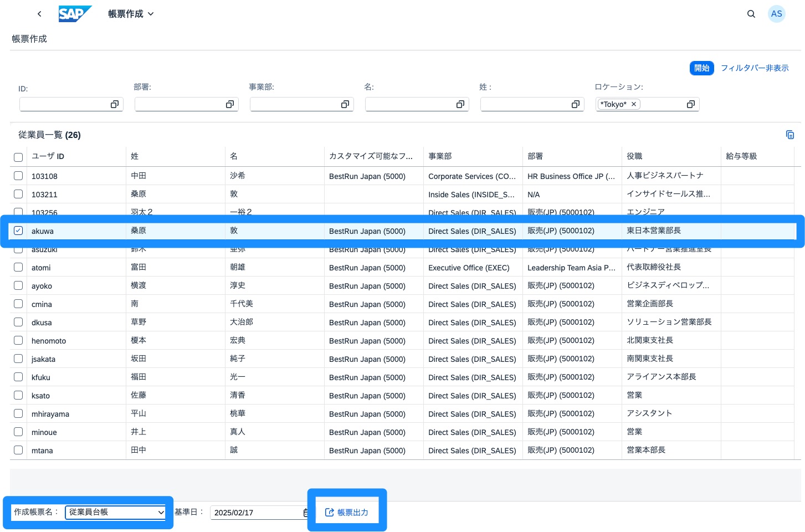Image resolution: width=805 pixels, height=532 pixels.
Task: Click 'Leadership Team Asia P...' cell
Action: (571, 268)
